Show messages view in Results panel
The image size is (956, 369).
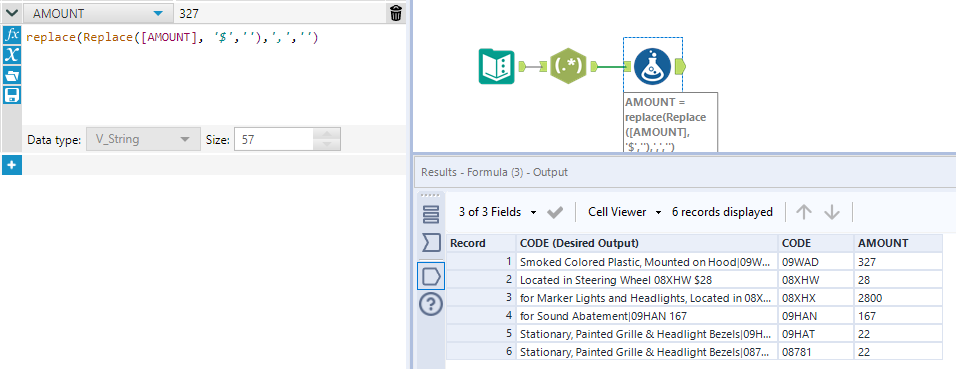[x=431, y=214]
